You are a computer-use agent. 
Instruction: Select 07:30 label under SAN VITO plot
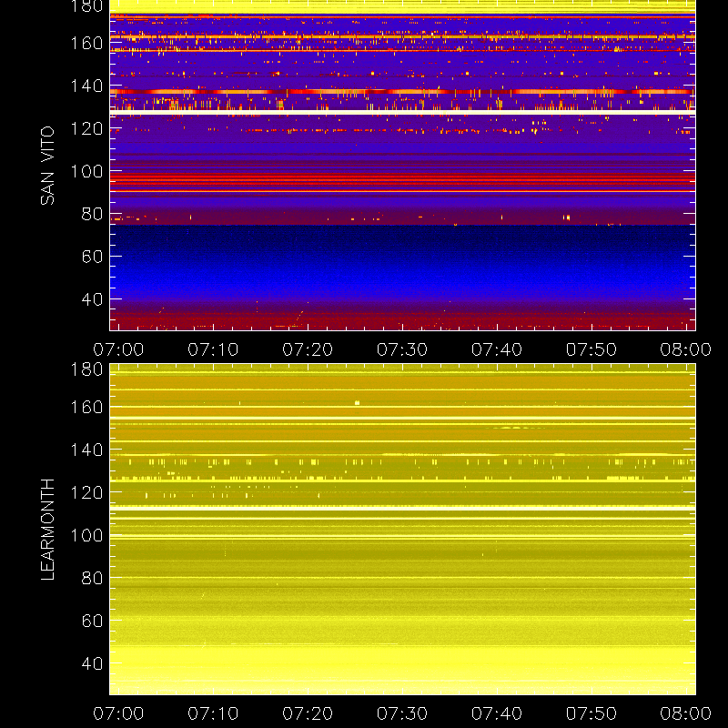point(402,349)
